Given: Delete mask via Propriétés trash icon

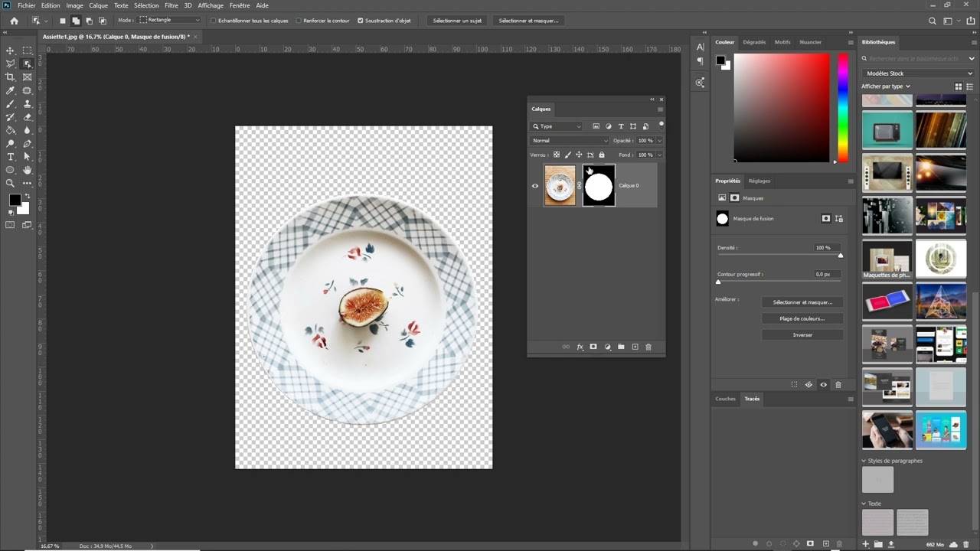Looking at the screenshot, I should coord(838,385).
